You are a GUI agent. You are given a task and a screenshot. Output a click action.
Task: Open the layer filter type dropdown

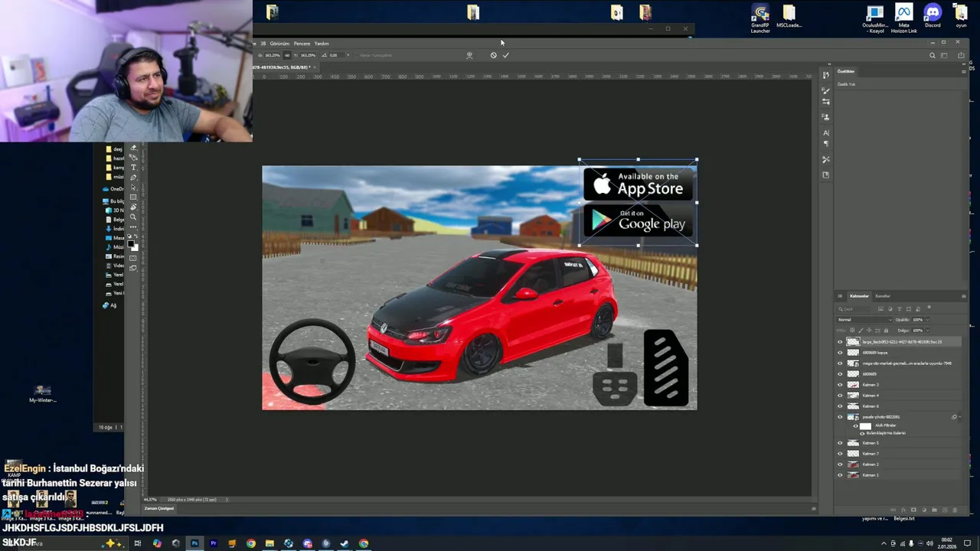(x=854, y=309)
